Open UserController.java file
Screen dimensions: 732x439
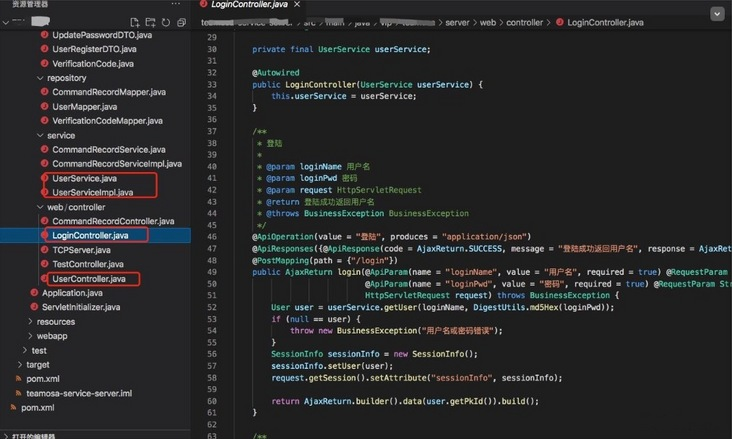89,279
